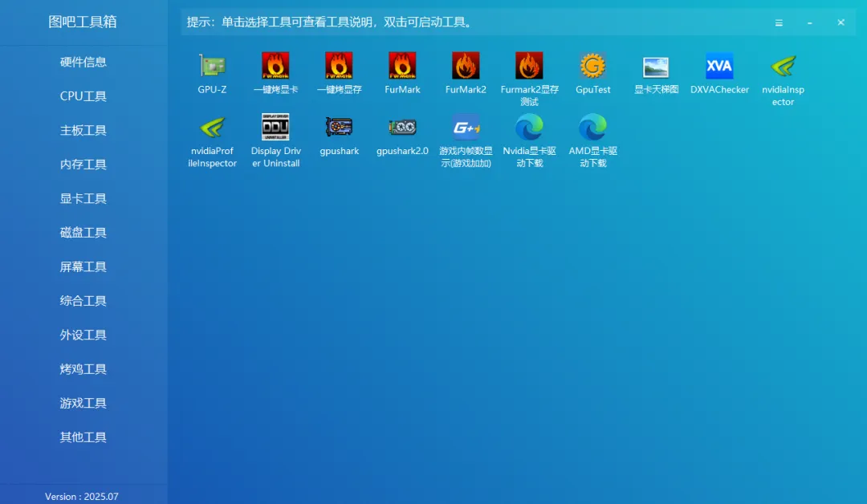The image size is (867, 504).
Task: Open the 综合工具 category
Action: pyautogui.click(x=83, y=301)
